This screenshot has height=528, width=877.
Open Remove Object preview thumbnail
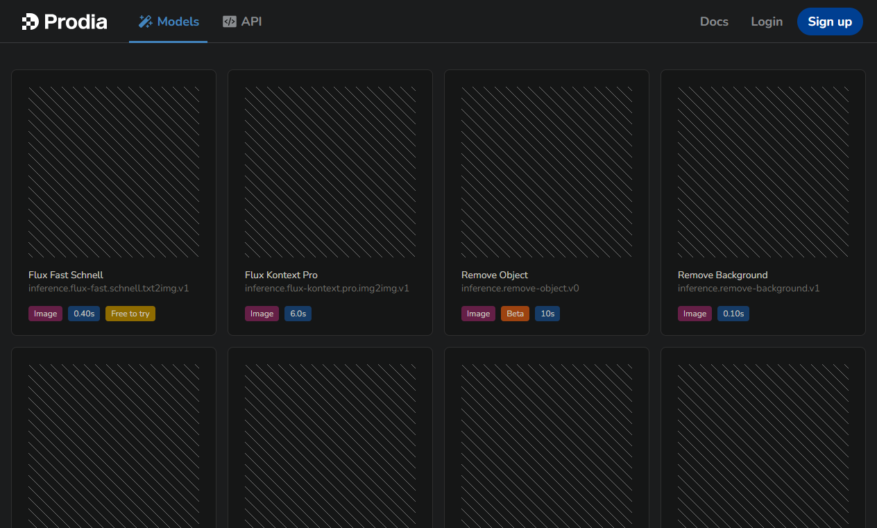click(546, 172)
